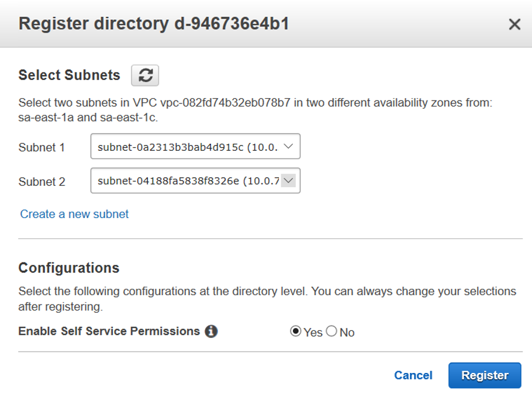
Task: Click the refresh subnets icon
Action: [145, 75]
